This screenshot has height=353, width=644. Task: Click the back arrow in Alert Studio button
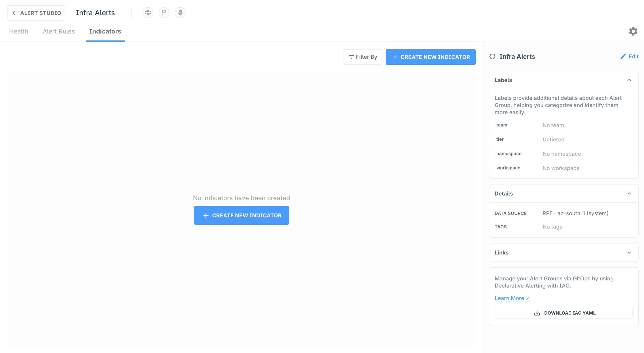coord(15,13)
